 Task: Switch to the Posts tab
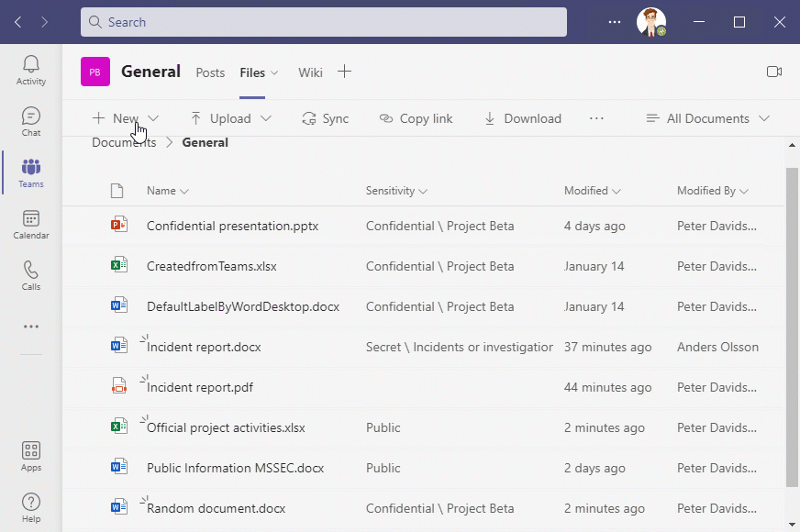(x=210, y=72)
